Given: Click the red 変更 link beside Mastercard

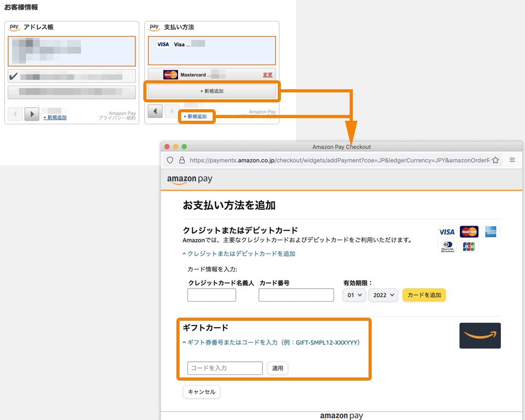Looking at the screenshot, I should [x=268, y=75].
